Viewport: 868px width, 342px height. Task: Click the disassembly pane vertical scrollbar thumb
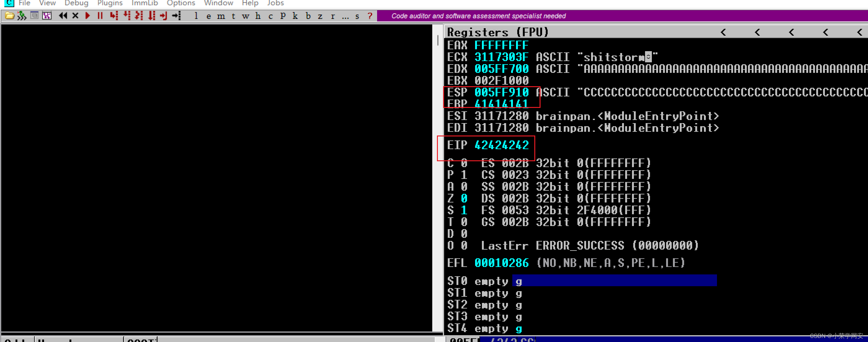(438, 40)
